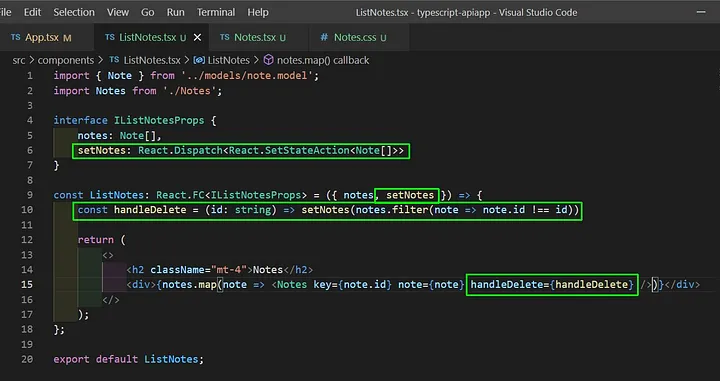
Task: Click the TS icon on App.tsx tab
Action: [16, 37]
